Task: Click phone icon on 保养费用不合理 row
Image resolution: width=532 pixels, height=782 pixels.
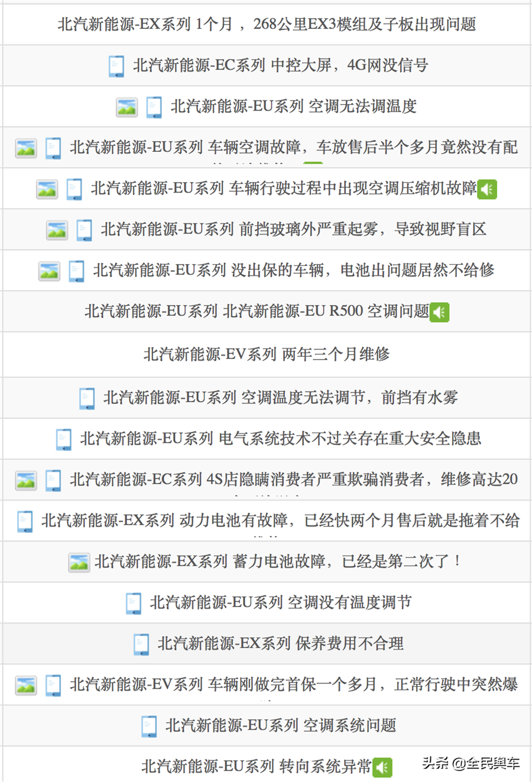Action: tap(141, 644)
